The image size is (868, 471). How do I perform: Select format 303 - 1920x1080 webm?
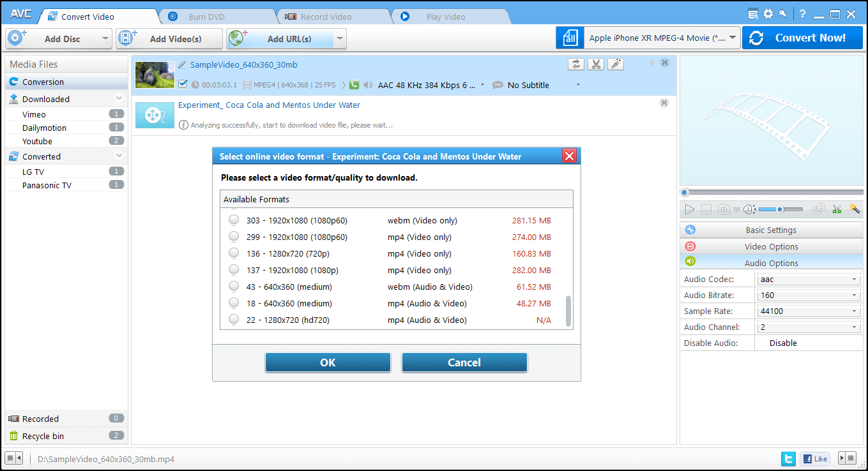(x=234, y=220)
